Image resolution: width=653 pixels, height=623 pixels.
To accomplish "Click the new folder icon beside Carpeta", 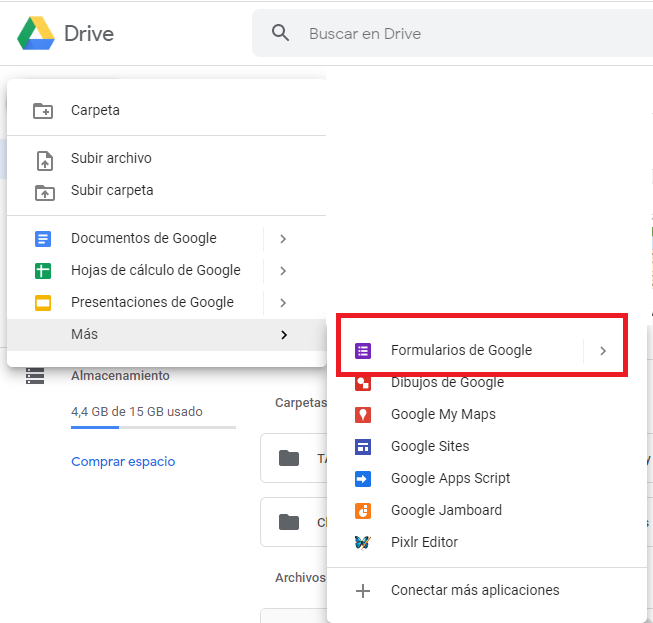I will click(43, 111).
